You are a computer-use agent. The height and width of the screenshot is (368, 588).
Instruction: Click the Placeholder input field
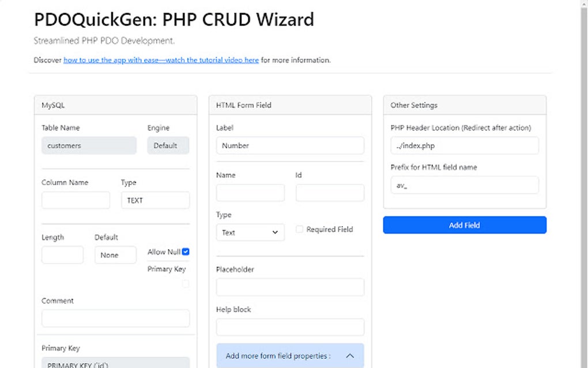pyautogui.click(x=290, y=287)
